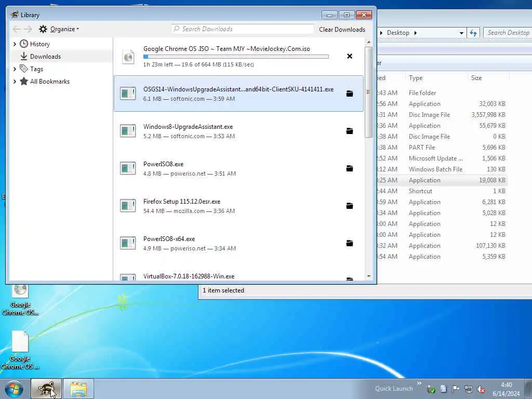Open containing folder for PowerISO8-x64.exe
Viewport: 532px width, 399px height.
click(x=350, y=243)
